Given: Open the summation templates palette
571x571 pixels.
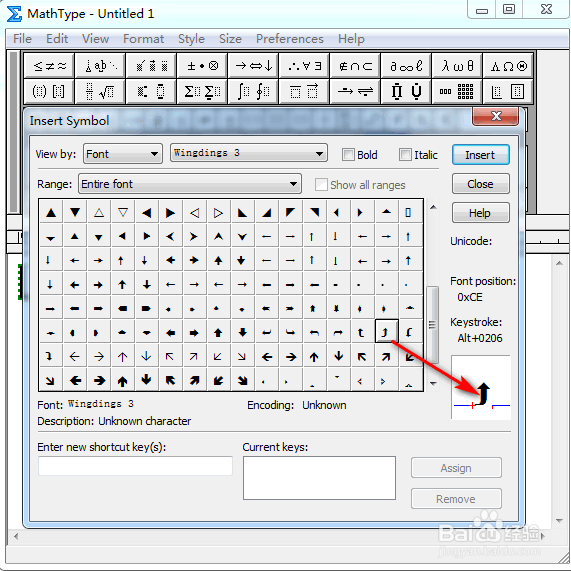Looking at the screenshot, I should point(202,91).
